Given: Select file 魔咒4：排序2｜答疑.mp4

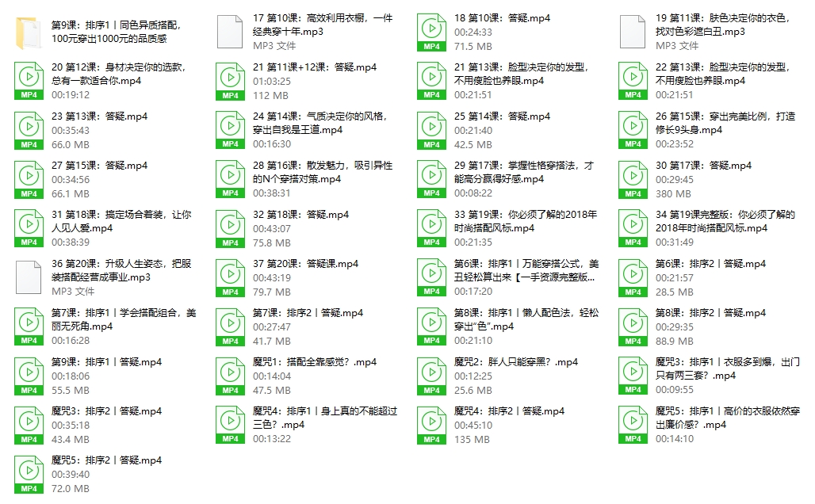Looking at the screenshot, I should point(508,411).
